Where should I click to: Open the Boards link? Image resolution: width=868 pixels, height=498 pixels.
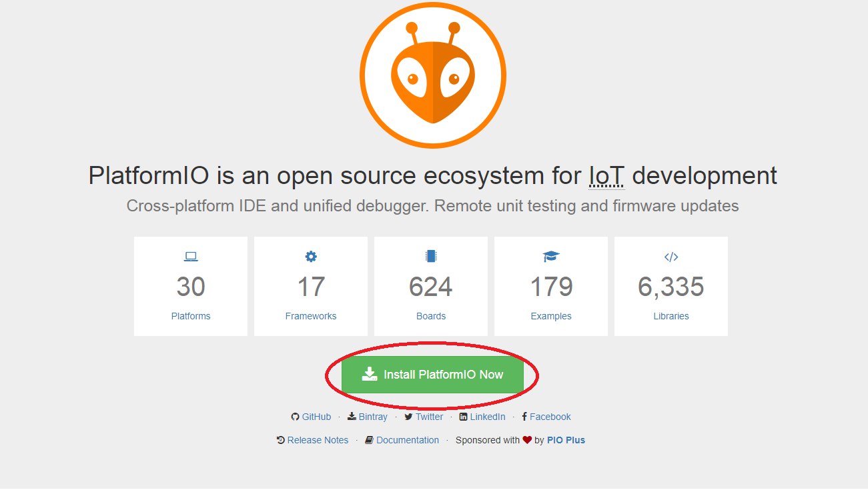[431, 316]
